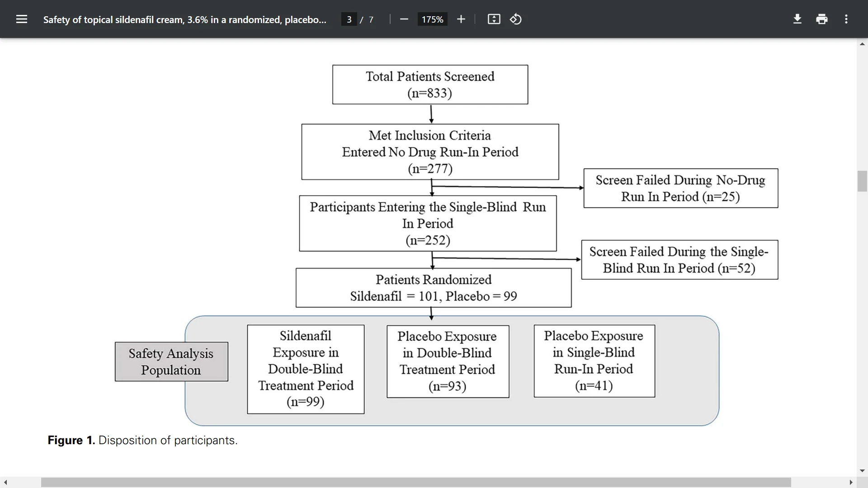Zoom out with the minus button

[x=404, y=19]
